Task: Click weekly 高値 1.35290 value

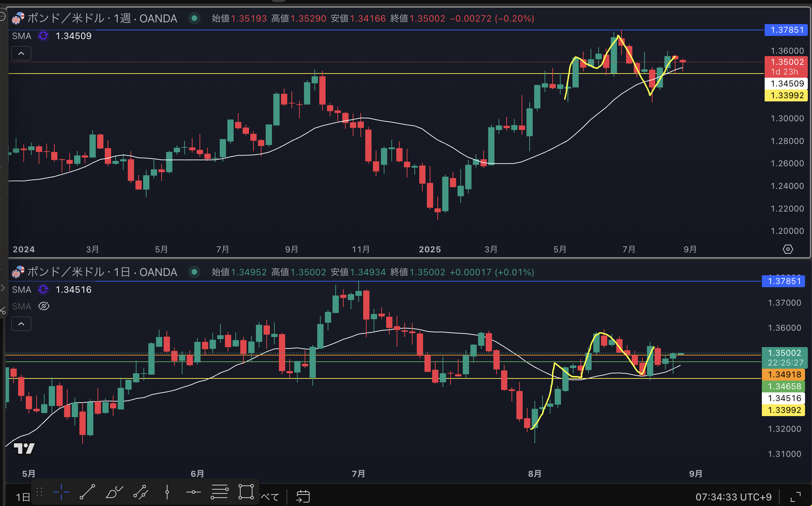Action: tap(309, 18)
